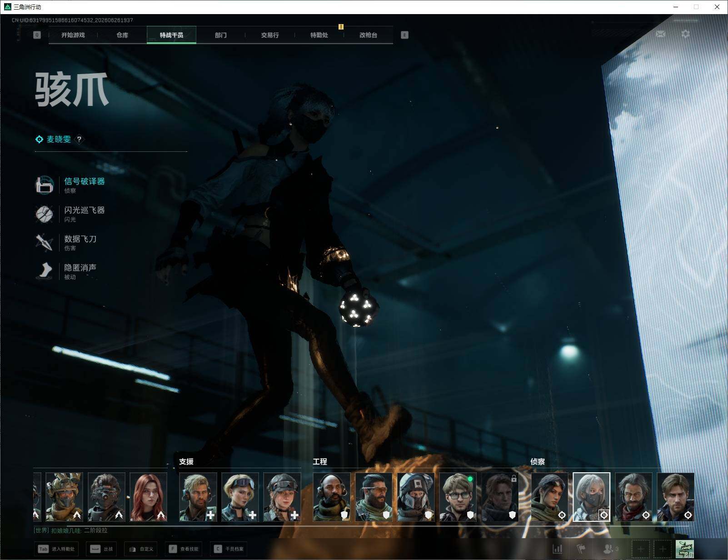The image size is (728, 560).
Task: Select the blonde goggles support operator portrait
Action: click(x=240, y=497)
